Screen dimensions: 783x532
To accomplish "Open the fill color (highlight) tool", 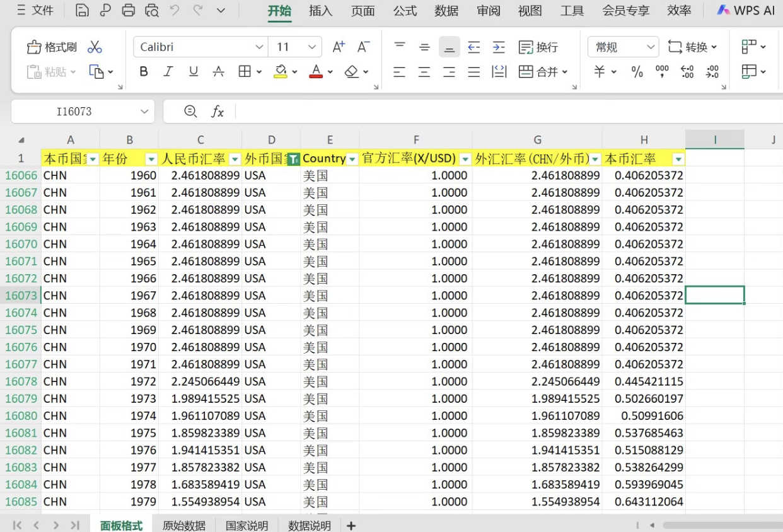I will click(x=280, y=71).
